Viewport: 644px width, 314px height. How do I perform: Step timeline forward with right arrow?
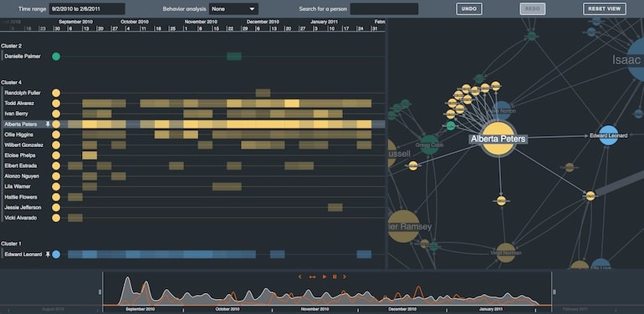(345, 276)
